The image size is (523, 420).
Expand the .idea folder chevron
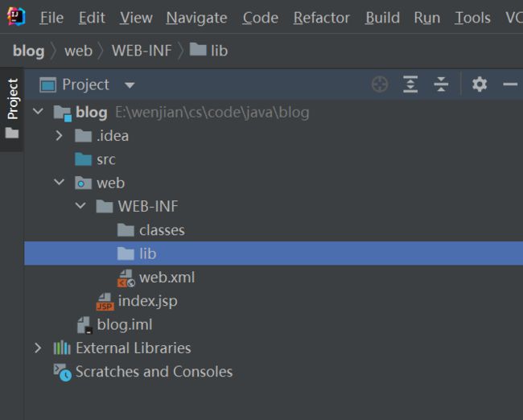point(59,135)
